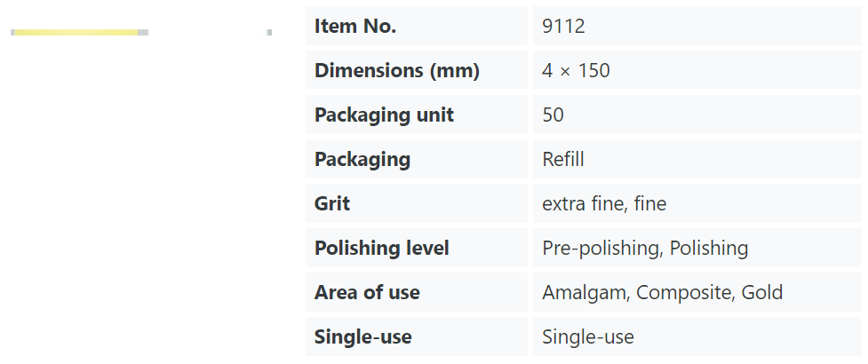
Task: Click the × symbol in the dimensions value
Action: point(565,71)
